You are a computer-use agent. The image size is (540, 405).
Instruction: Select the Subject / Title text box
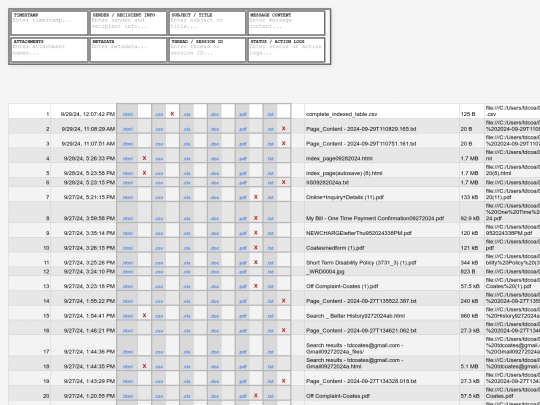pos(207,23)
